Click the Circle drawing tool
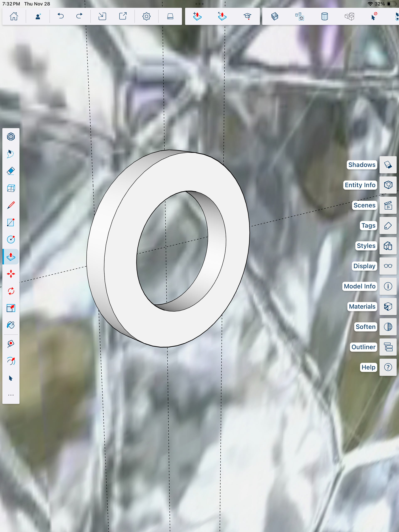 click(x=11, y=240)
